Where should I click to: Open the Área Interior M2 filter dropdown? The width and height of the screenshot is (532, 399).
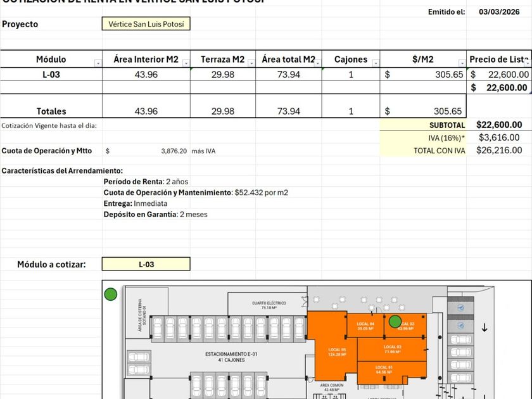186,63
